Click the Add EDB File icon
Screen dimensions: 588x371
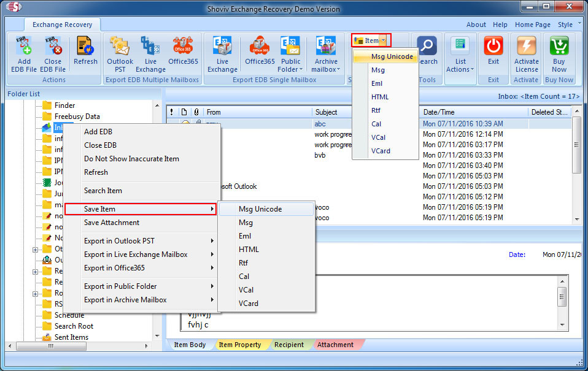point(24,47)
